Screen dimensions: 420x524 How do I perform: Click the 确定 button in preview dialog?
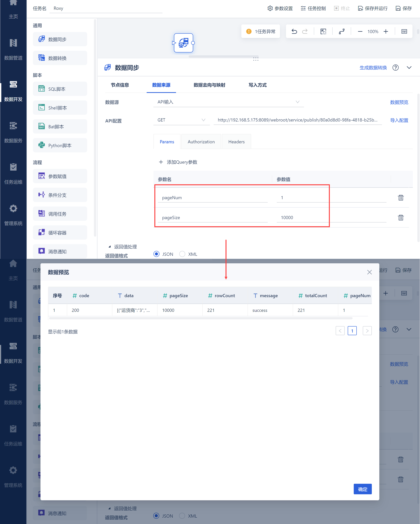[x=362, y=489]
